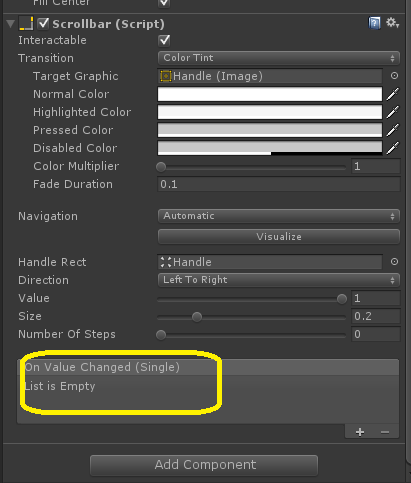Collapse the Scrollbar (Script) component foldout
This screenshot has height=483, width=411.
(x=11, y=24)
